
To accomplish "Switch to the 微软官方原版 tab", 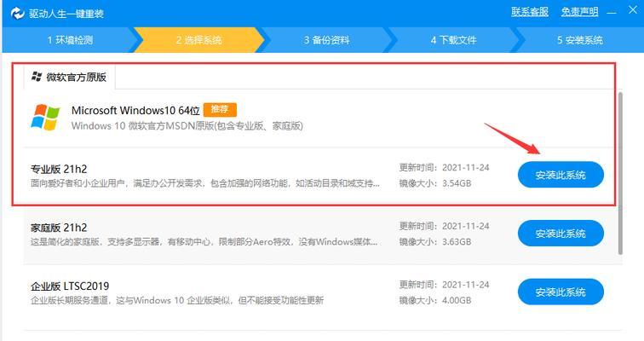I will (69, 77).
